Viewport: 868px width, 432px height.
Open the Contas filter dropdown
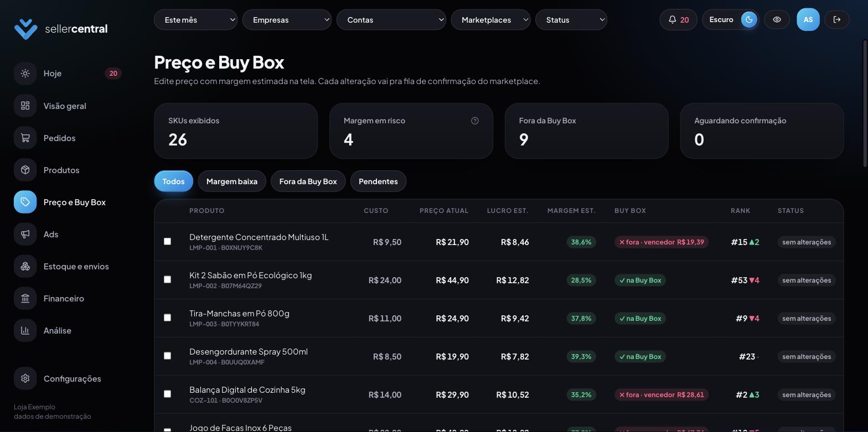point(391,20)
